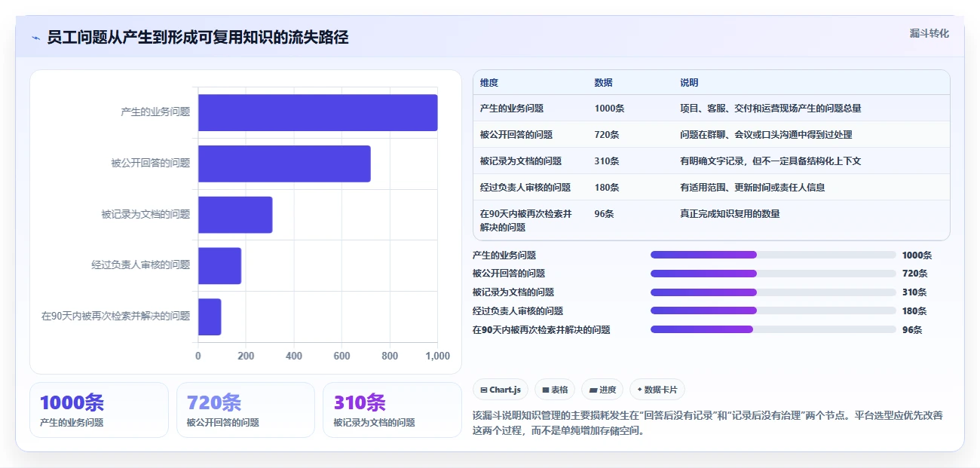Click the 310条 cell in the table
The image size is (980, 468).
point(607,161)
